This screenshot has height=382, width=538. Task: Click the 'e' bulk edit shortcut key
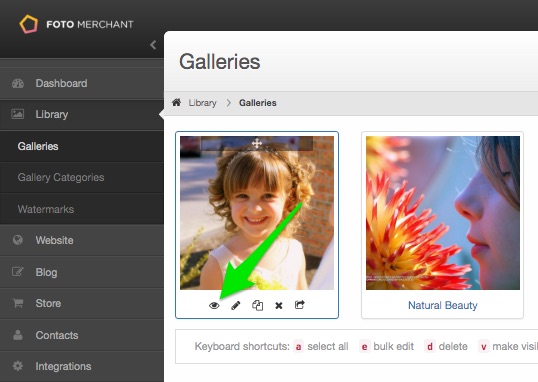click(364, 347)
